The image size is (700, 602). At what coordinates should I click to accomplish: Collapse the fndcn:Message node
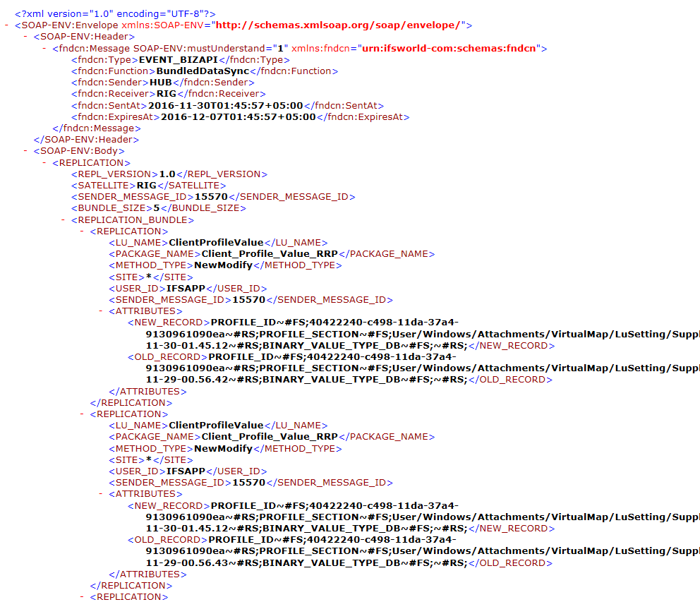tap(45, 49)
